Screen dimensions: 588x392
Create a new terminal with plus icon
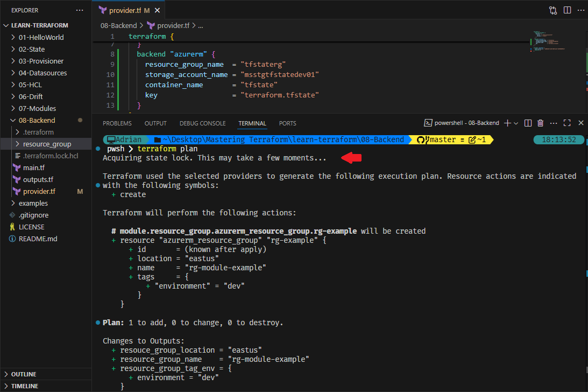[x=507, y=123]
